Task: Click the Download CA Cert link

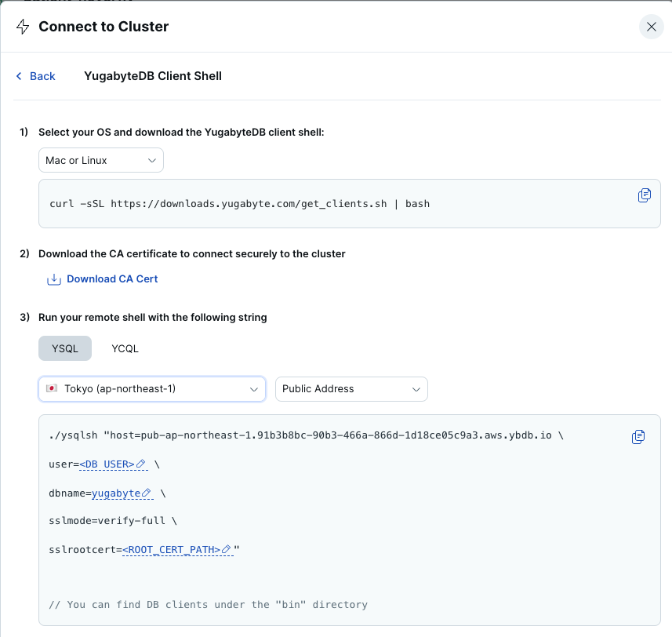Action: [x=112, y=278]
